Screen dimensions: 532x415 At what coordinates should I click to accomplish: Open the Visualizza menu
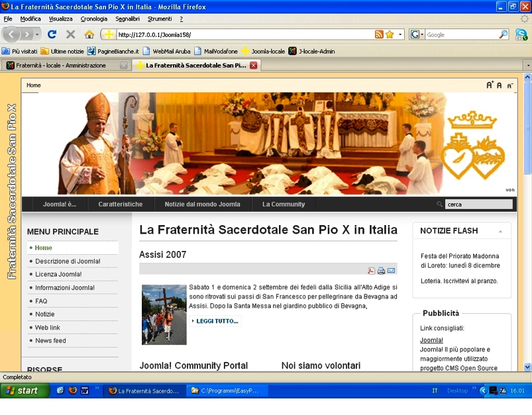coord(60,19)
